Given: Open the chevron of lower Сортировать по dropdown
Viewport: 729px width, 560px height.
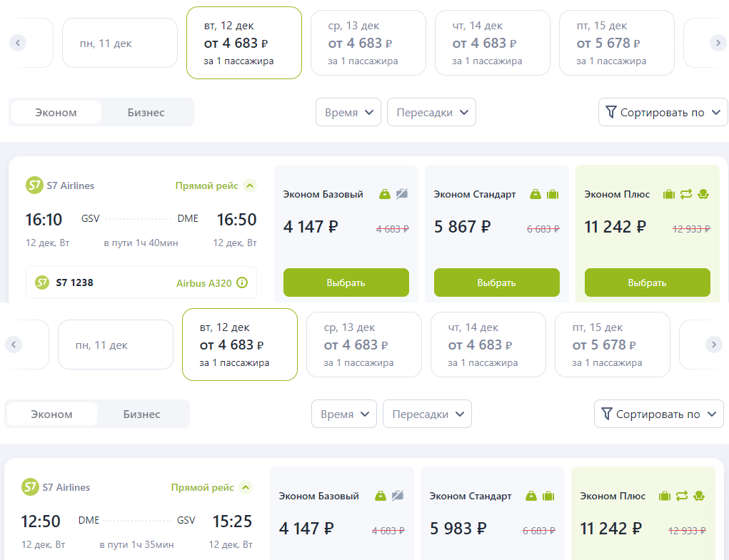Looking at the screenshot, I should point(712,414).
